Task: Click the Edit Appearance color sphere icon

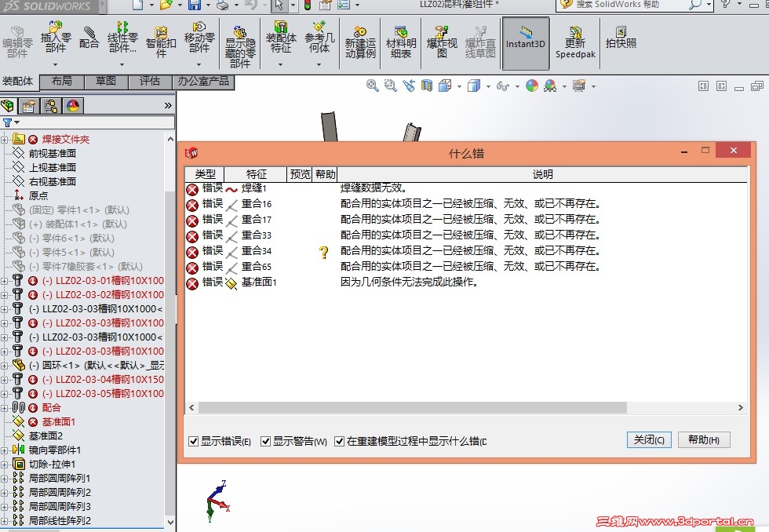Action: pos(532,86)
